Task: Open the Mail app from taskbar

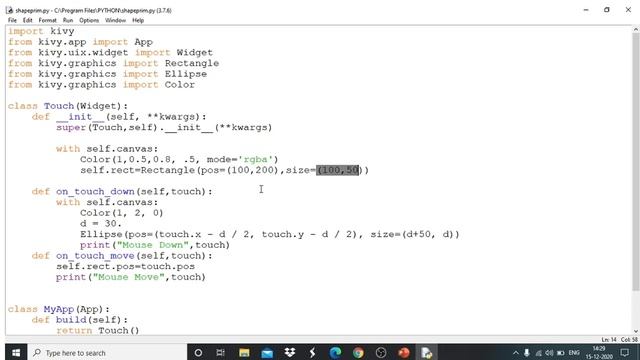Action: coord(267,353)
